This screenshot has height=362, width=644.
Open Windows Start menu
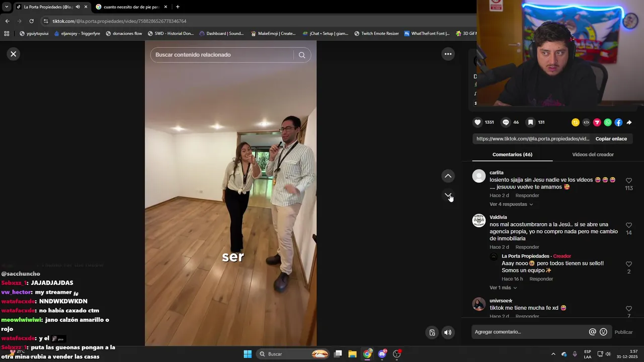click(248, 354)
